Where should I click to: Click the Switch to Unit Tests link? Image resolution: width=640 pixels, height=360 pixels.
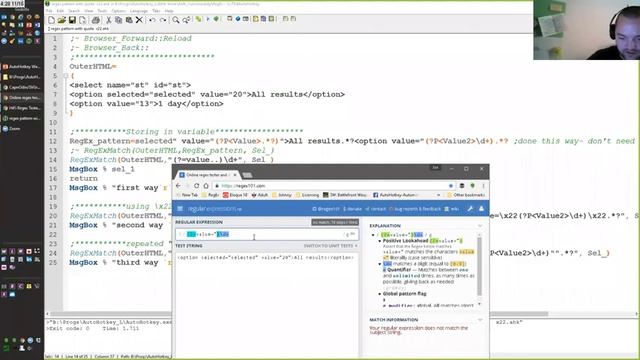coord(330,246)
